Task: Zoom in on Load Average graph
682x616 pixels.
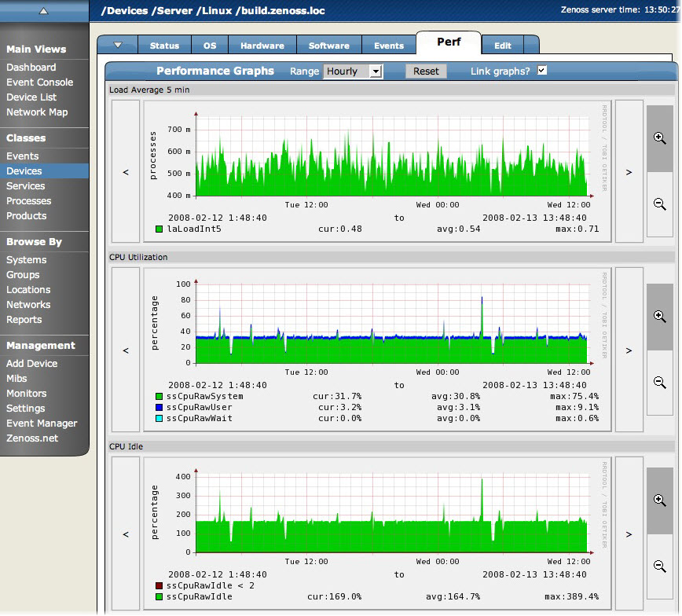Action: pos(660,137)
